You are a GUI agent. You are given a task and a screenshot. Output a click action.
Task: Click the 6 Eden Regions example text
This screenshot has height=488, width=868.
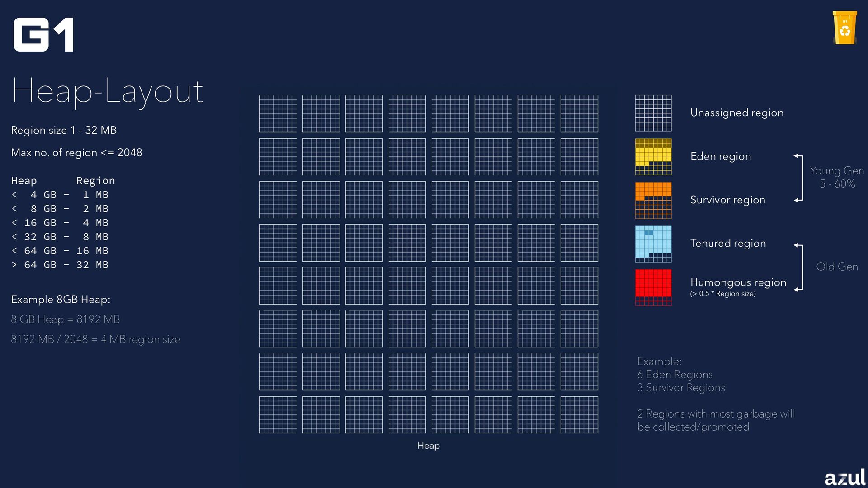point(675,375)
